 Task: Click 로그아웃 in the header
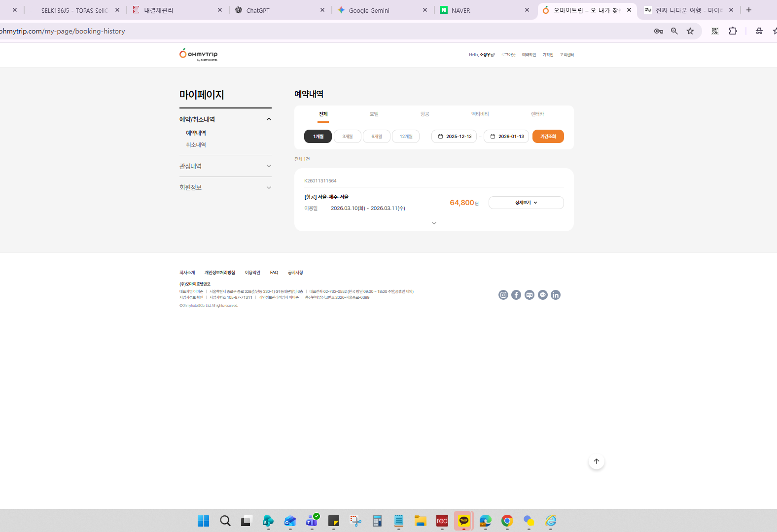[x=508, y=55]
